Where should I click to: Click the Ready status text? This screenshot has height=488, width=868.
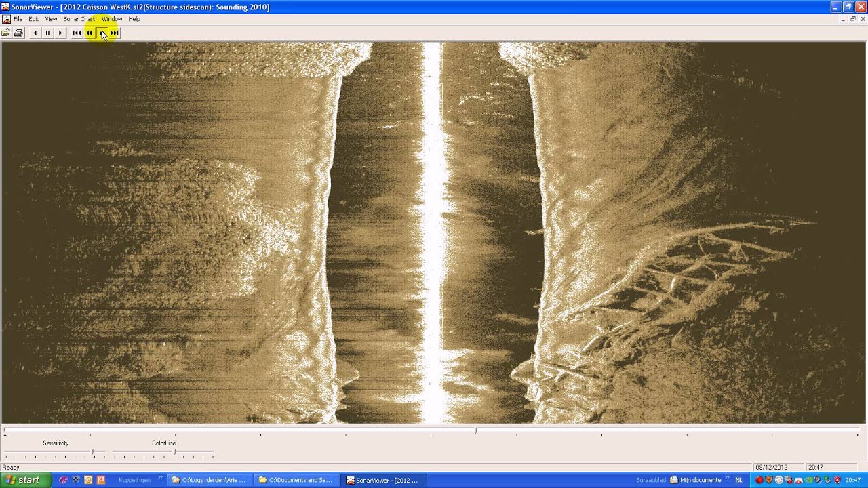pos(11,467)
